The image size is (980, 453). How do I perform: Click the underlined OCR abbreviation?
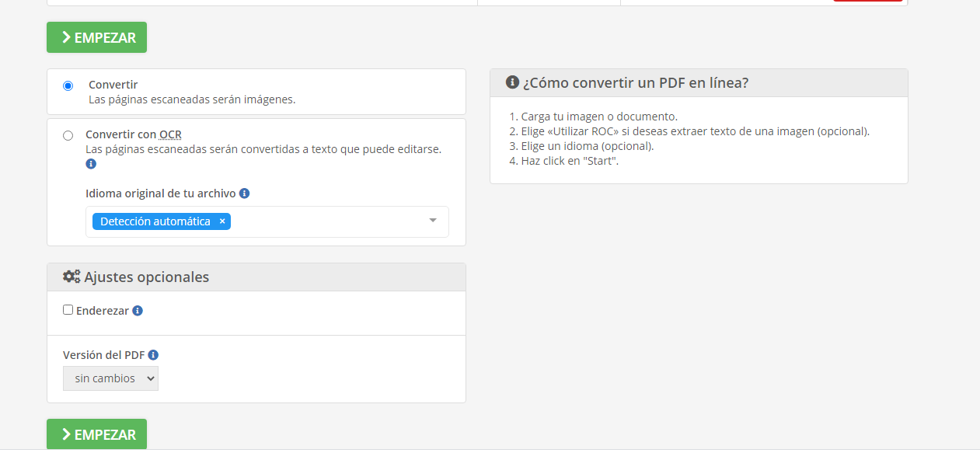[x=170, y=134]
